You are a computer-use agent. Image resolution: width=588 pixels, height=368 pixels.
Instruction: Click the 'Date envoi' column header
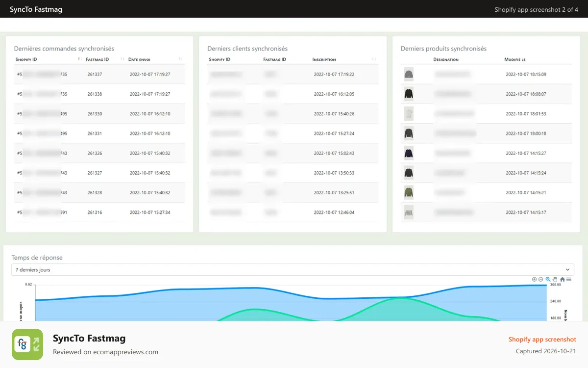click(139, 59)
